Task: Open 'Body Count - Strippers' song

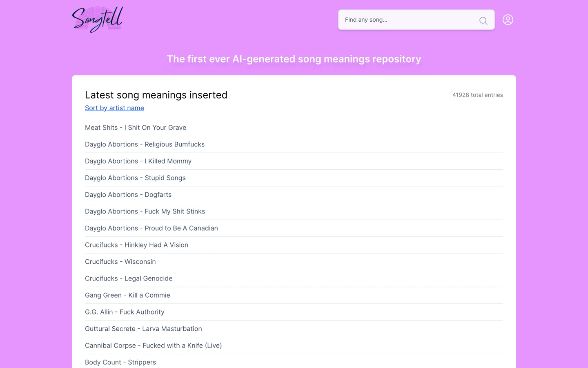Action: (x=120, y=362)
